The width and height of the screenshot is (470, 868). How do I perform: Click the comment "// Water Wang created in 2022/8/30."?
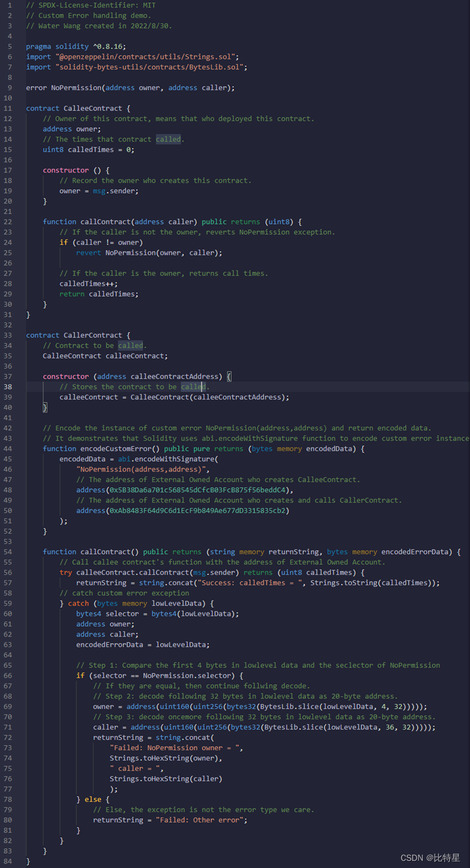pos(99,26)
